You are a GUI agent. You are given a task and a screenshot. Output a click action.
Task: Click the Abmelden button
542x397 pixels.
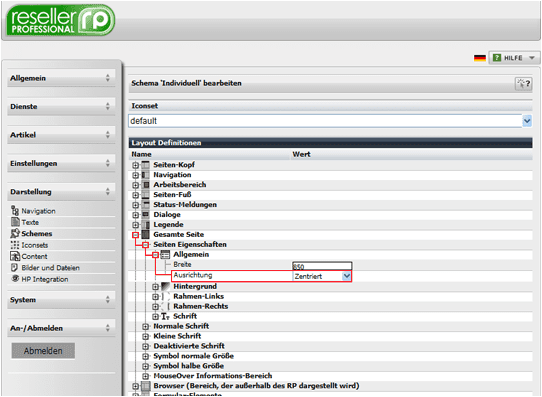click(43, 351)
